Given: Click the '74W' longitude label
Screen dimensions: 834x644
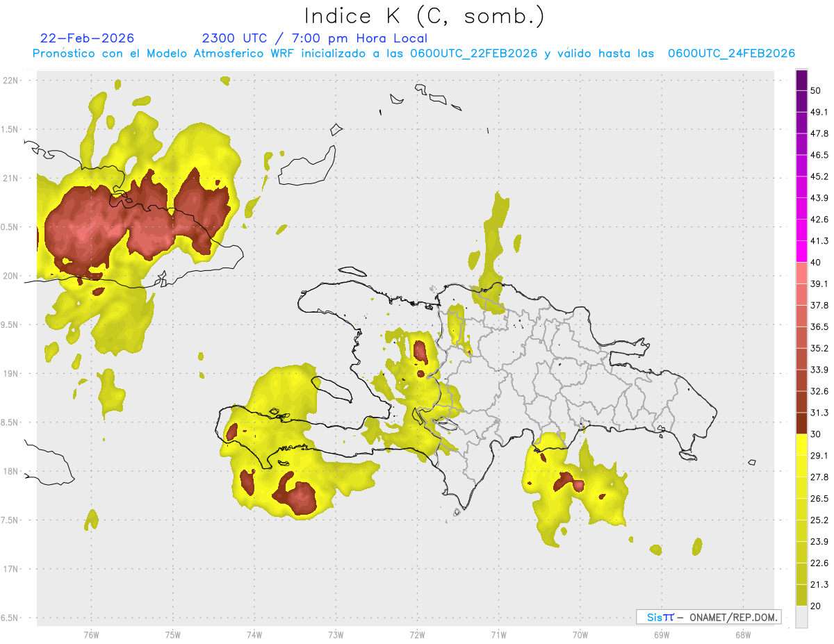Looking at the screenshot, I should [254, 634].
